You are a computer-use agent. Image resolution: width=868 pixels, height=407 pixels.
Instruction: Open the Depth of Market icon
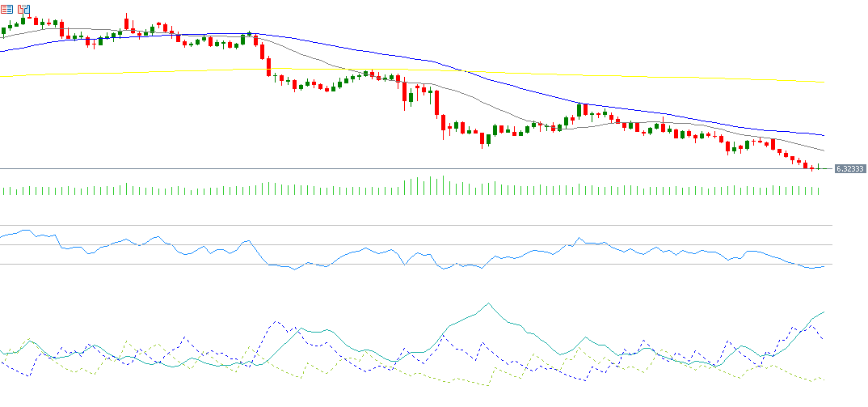pos(7,10)
